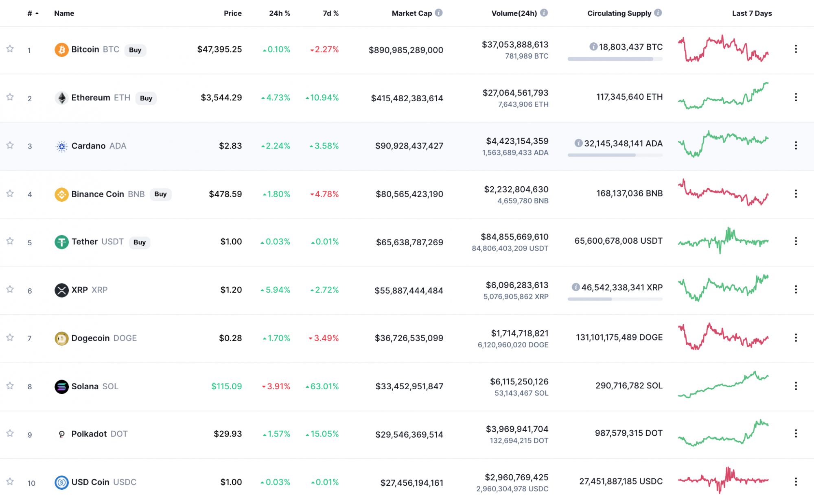
Task: Click Ethereum's name link
Action: tap(90, 98)
